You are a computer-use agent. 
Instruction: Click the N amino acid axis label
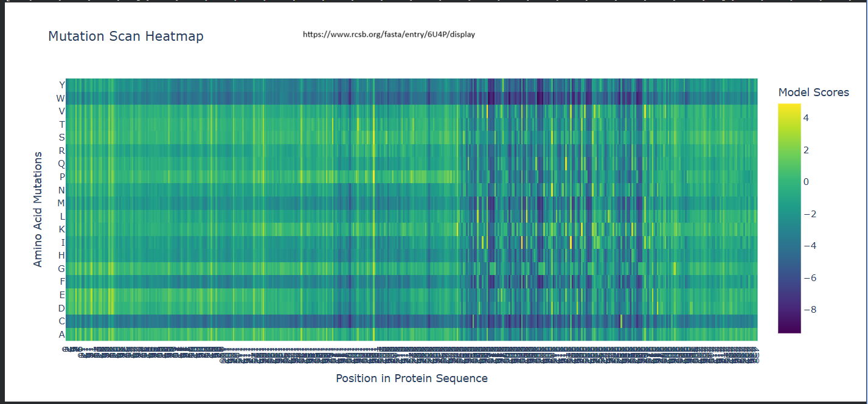[x=61, y=190]
